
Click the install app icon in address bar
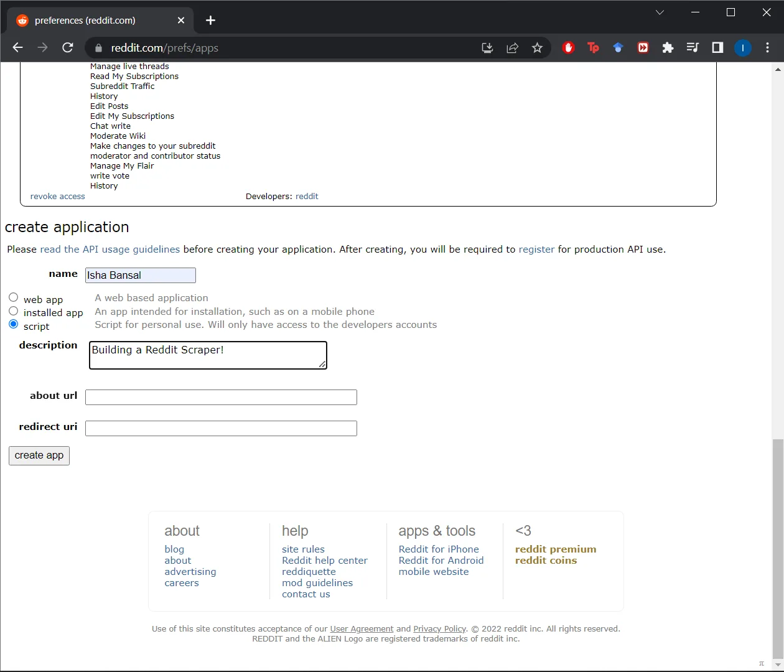[487, 48]
